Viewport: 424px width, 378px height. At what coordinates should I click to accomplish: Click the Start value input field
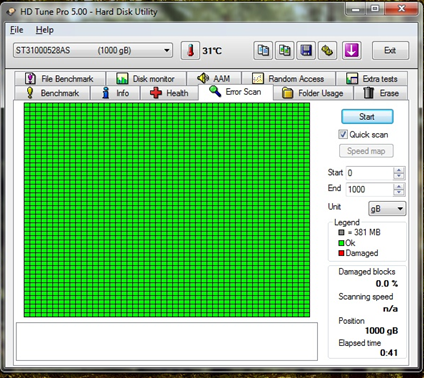point(369,173)
